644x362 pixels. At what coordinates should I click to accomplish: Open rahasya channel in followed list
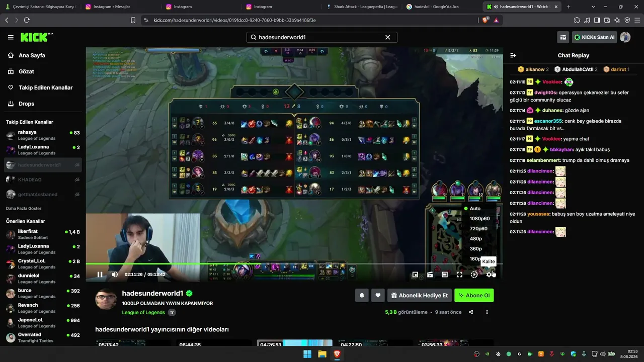pos(43,135)
